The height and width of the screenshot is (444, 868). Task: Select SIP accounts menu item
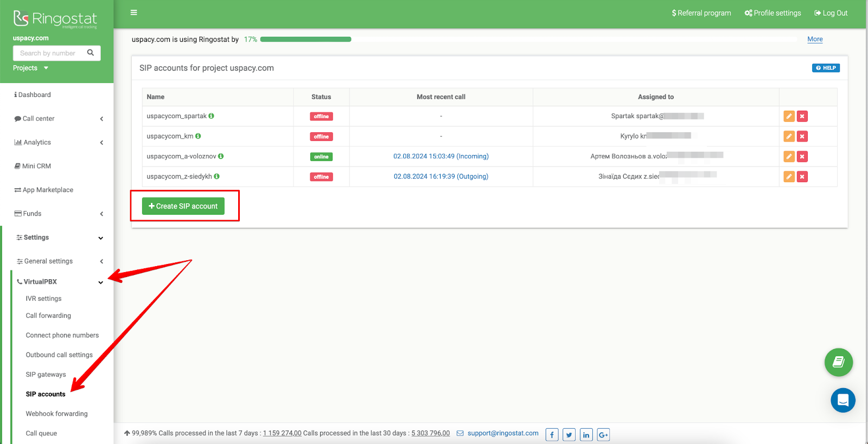46,394
